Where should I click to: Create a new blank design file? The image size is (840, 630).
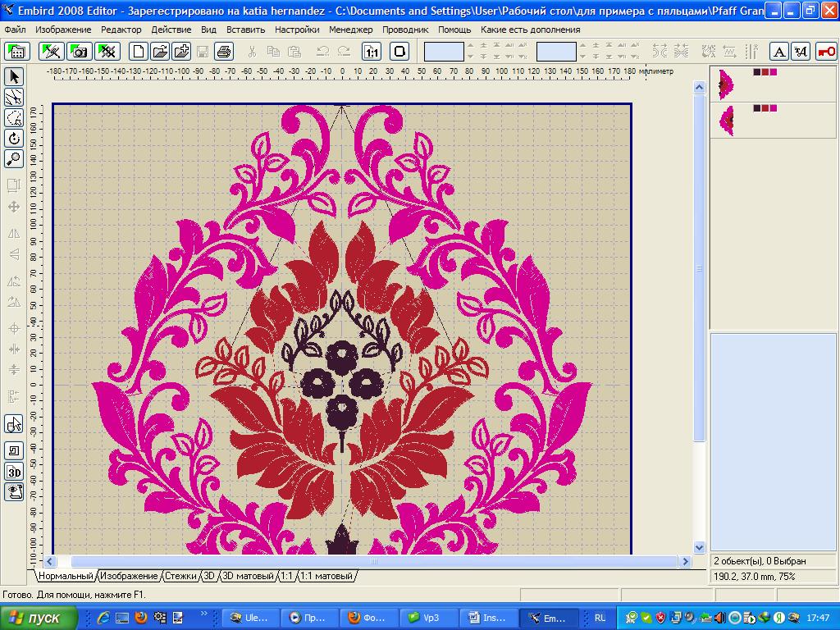coord(139,52)
